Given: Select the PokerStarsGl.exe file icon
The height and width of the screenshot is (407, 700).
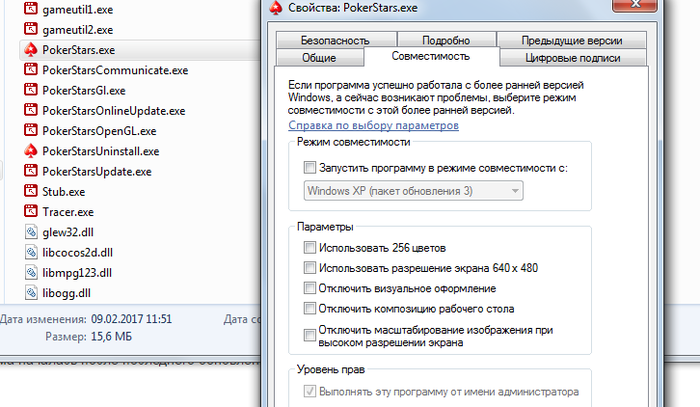Looking at the screenshot, I should [x=30, y=90].
